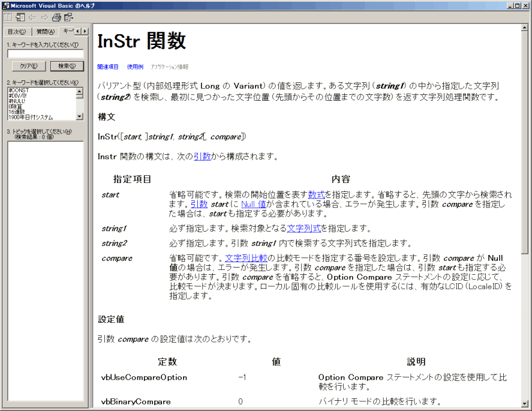Open the Options toolbar icon
The image size is (532, 411).
[x=66, y=17]
